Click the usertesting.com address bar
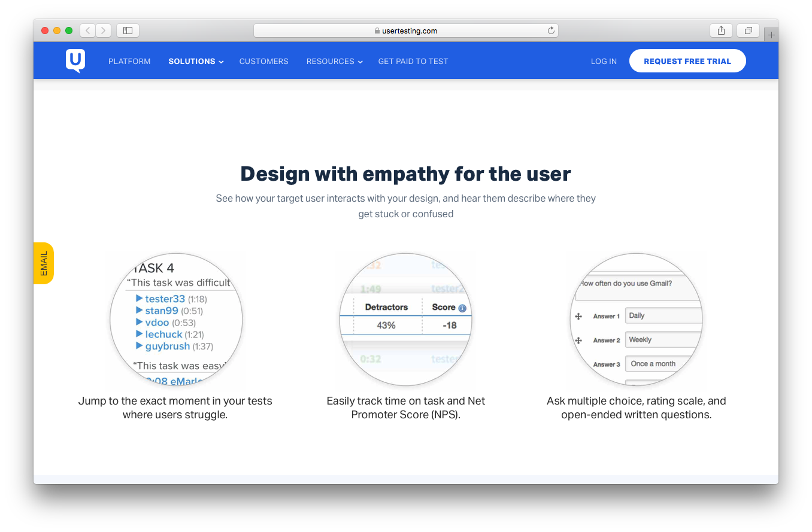 coord(406,31)
